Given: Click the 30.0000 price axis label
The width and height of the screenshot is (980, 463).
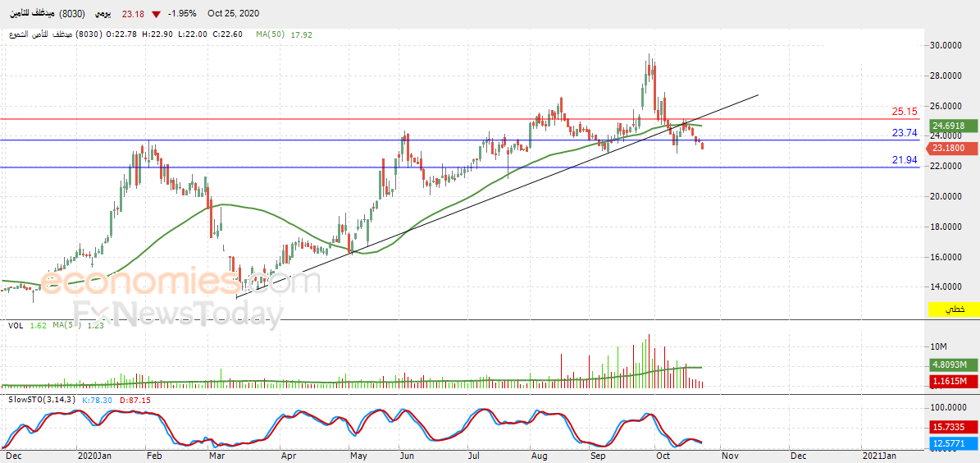Looking at the screenshot, I should [945, 45].
